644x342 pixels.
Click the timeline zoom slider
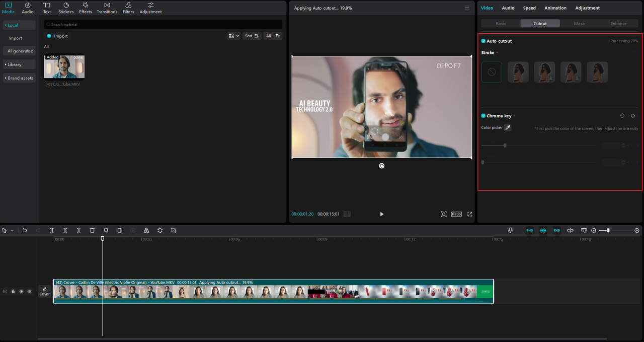(x=608, y=230)
